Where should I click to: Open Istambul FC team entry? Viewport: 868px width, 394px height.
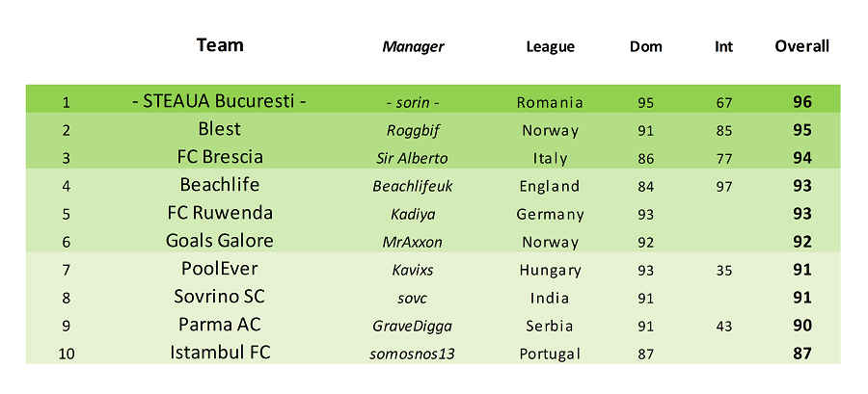[220, 353]
